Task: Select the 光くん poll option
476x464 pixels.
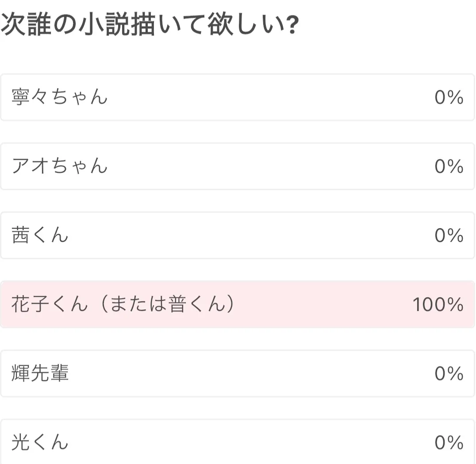Action: (x=238, y=442)
